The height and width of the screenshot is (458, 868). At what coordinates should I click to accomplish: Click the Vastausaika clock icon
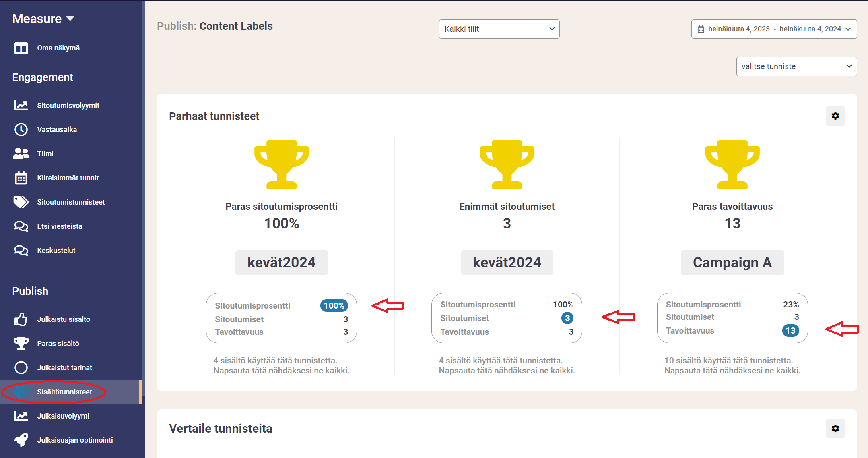point(21,130)
